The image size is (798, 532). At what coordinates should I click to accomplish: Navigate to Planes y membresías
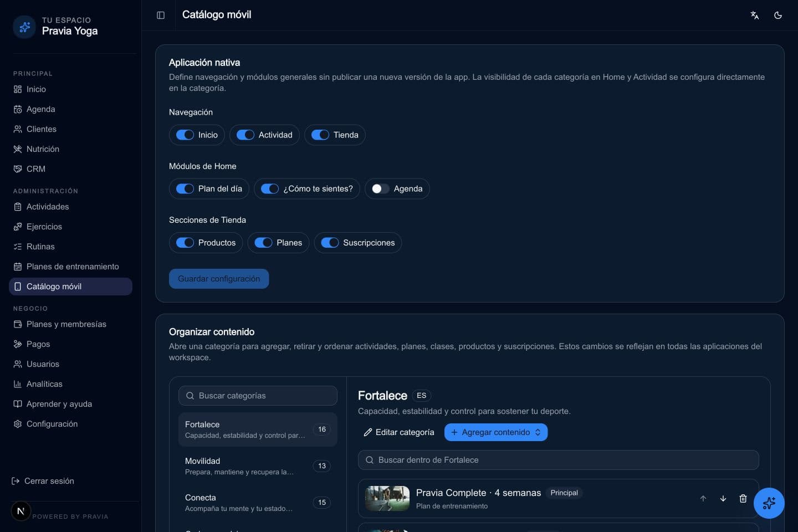(x=70, y=324)
